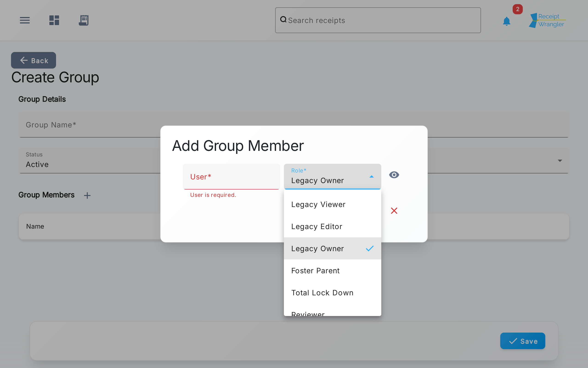Open the dashboard grid icon

[54, 20]
